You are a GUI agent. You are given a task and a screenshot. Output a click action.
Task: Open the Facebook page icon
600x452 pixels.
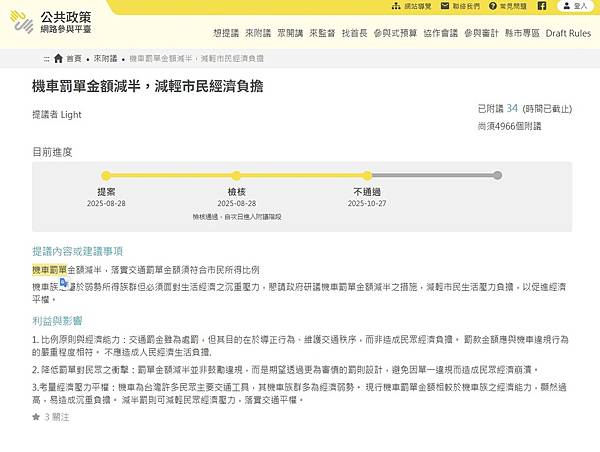click(x=542, y=6)
